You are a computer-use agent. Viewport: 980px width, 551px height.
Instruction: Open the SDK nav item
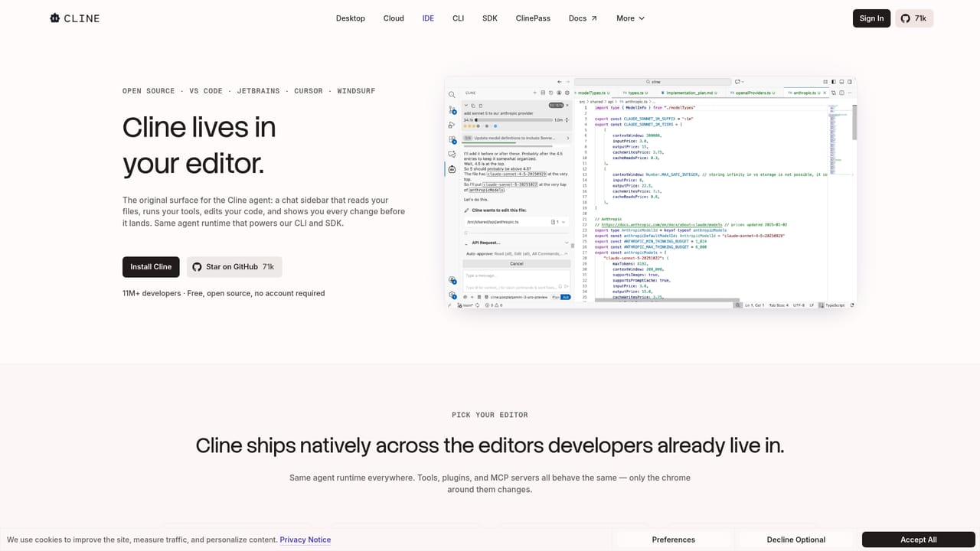[490, 18]
